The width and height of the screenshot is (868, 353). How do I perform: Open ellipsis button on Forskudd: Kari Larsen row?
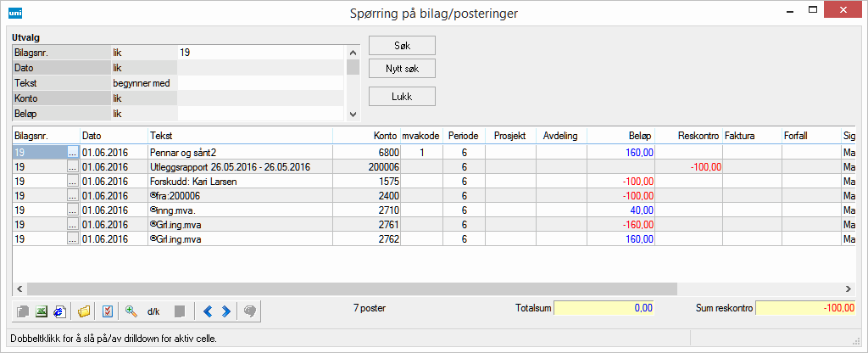[72, 182]
